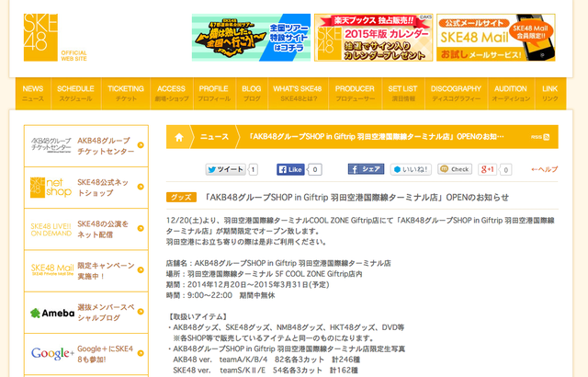
Task: Open the AUDITION menu
Action: tap(511, 94)
